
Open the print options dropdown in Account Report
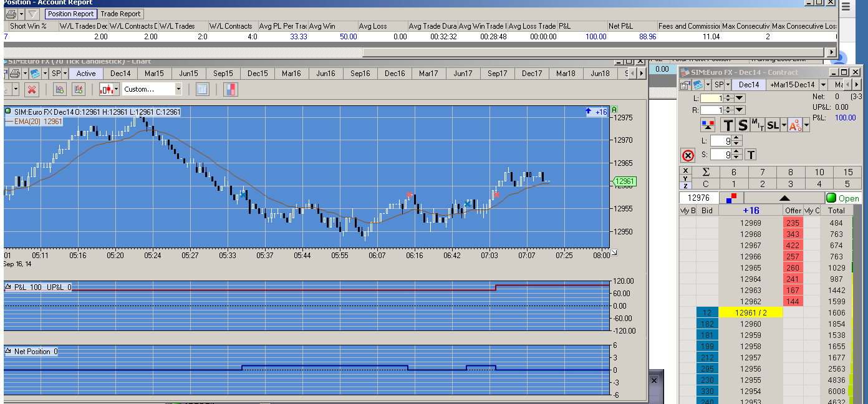click(21, 14)
